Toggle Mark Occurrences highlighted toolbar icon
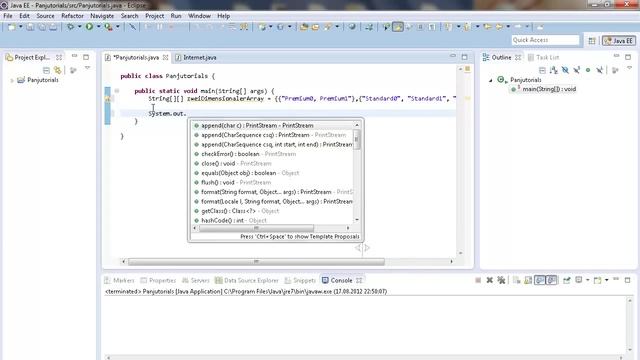Image resolution: width=640 pixels, height=360 pixels. [398, 27]
